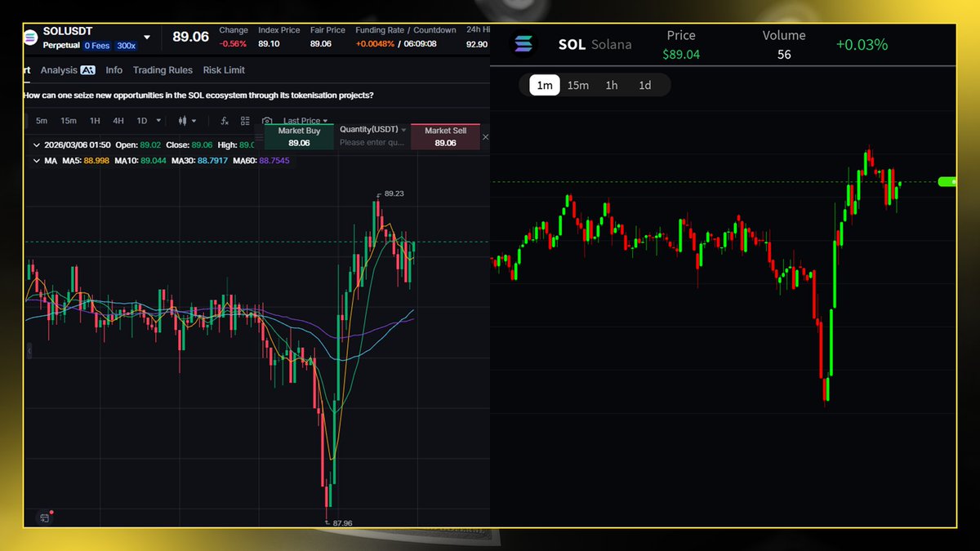
Task: Select the 1D interval on left chart
Action: 141,121
